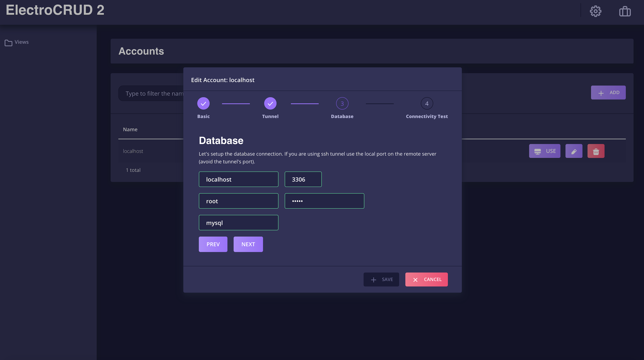Focus the port field showing 3306

click(303, 179)
